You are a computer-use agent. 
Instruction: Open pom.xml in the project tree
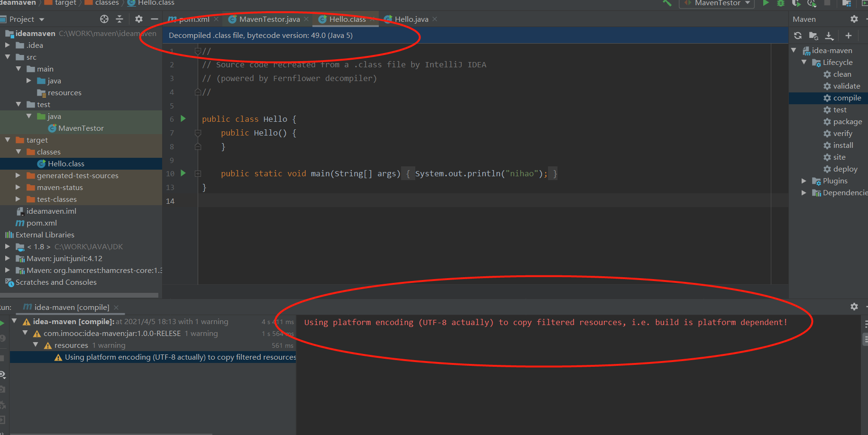pos(41,223)
